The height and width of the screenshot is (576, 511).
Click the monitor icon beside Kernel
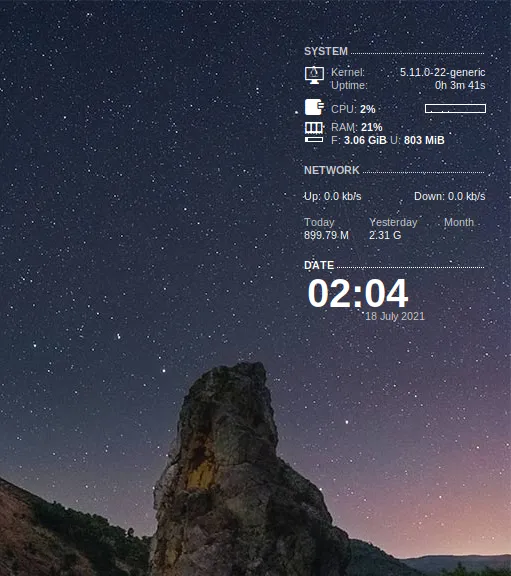[314, 75]
